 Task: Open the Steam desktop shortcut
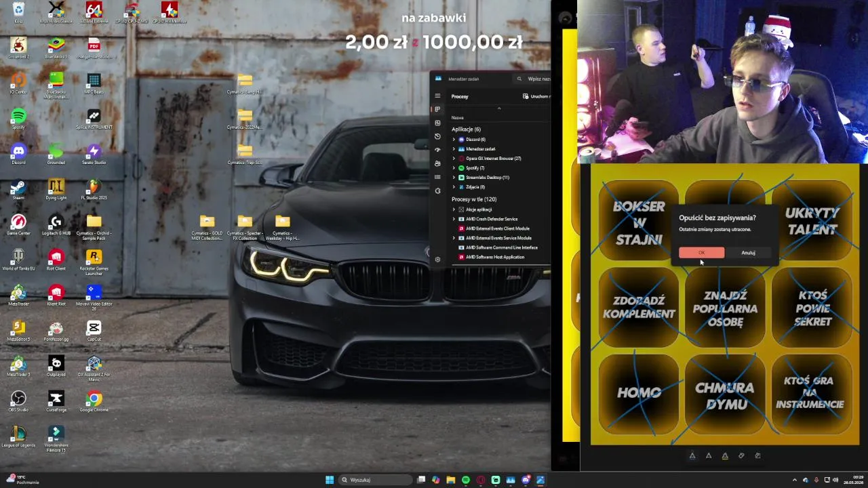[18, 188]
